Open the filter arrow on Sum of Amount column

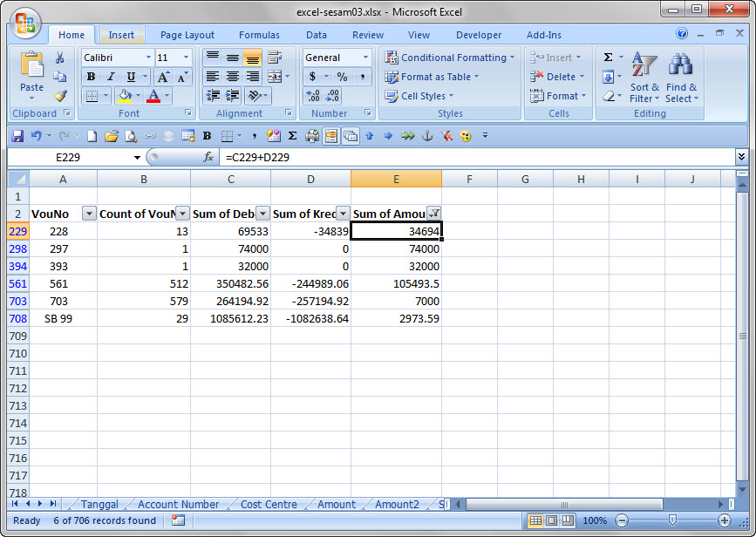pyautogui.click(x=433, y=213)
